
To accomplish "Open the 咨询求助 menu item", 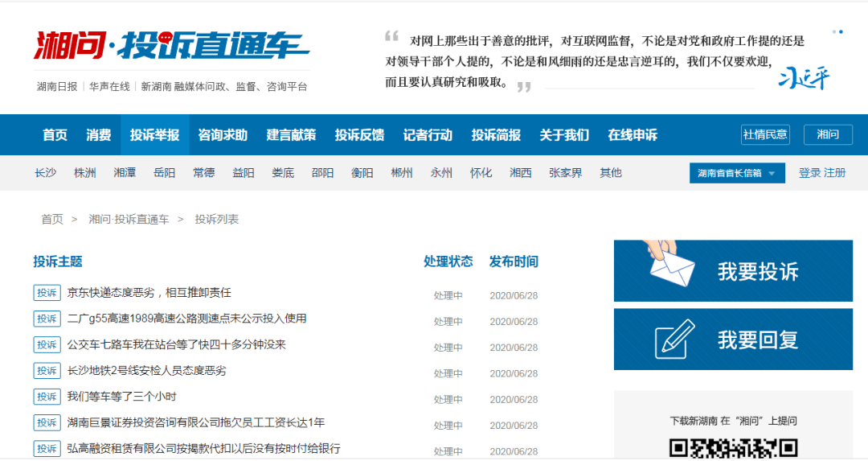I will click(223, 134).
